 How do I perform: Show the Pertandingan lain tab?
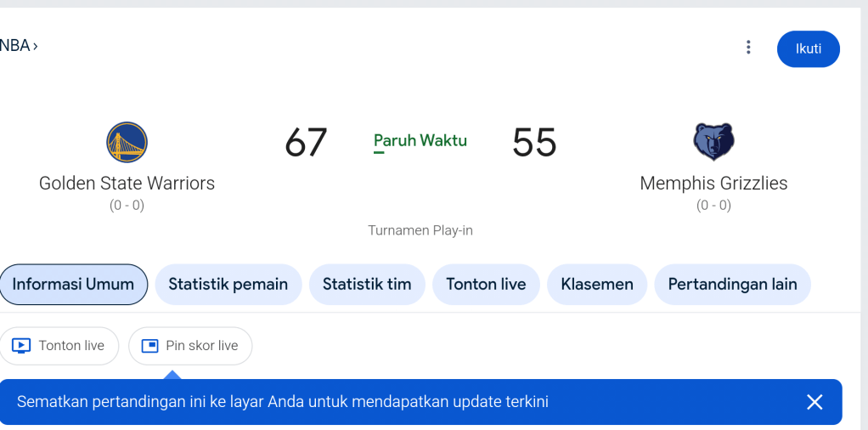point(732,285)
